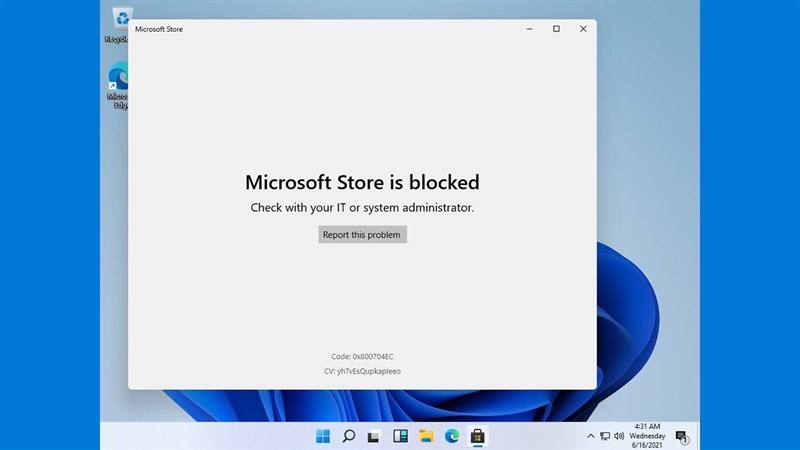Select the Recycle Bin desktop icon

[x=118, y=24]
